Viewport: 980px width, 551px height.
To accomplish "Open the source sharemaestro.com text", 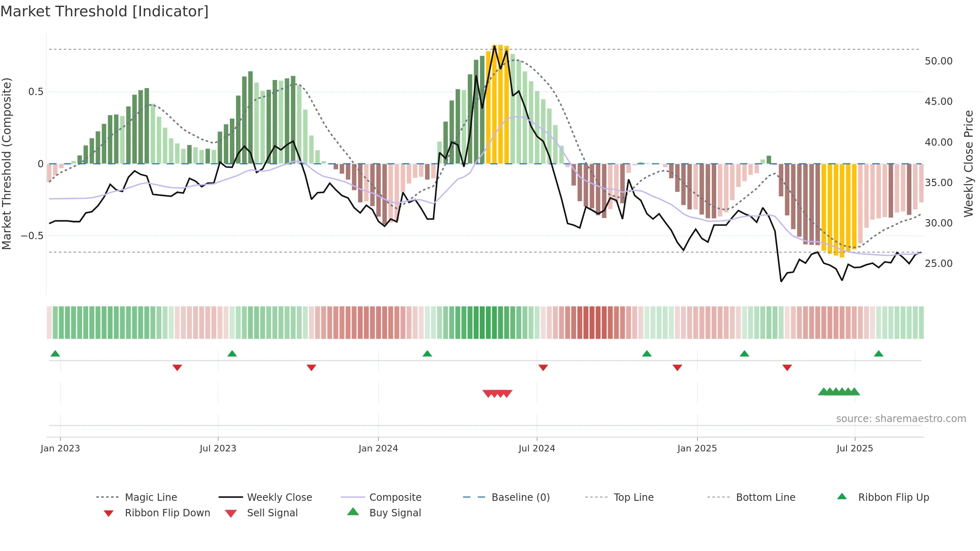I will point(901,419).
